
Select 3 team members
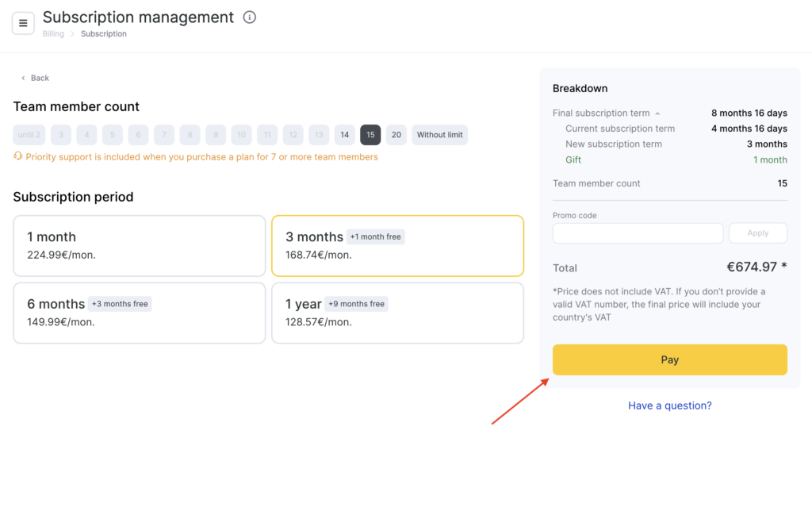click(x=61, y=135)
